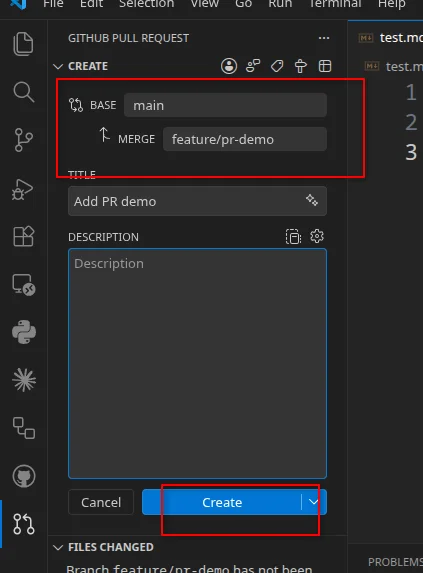Screen dimensions: 423x573
Task: Open Search view in activity bar
Action: (x=24, y=92)
